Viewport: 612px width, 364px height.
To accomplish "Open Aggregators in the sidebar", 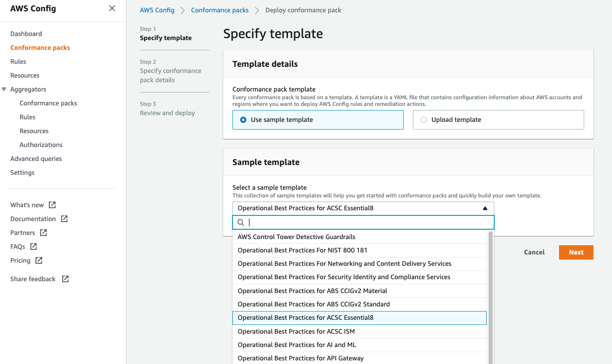I will pyautogui.click(x=28, y=89).
